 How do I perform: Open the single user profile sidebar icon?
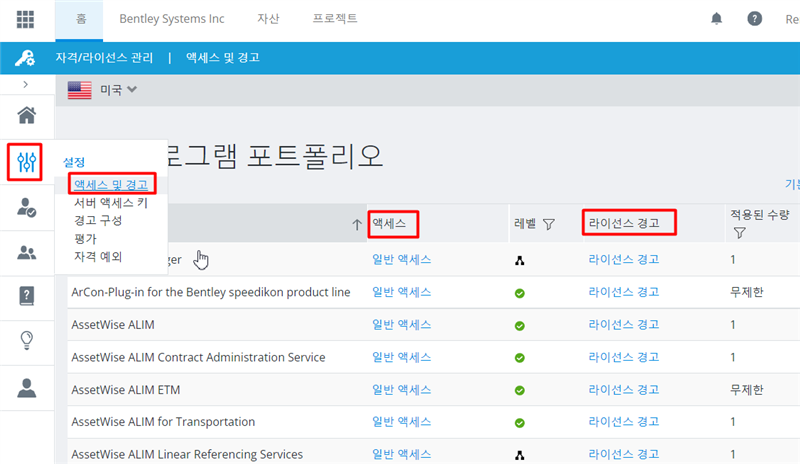point(27,388)
